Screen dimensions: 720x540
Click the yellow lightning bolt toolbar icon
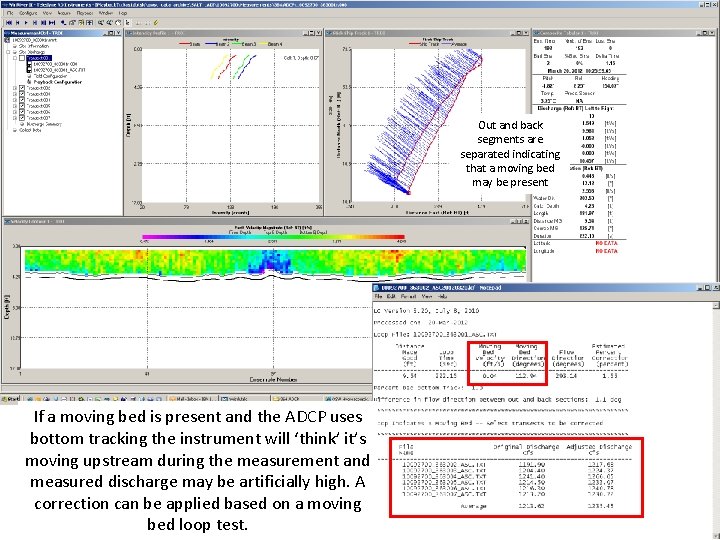(156, 22)
